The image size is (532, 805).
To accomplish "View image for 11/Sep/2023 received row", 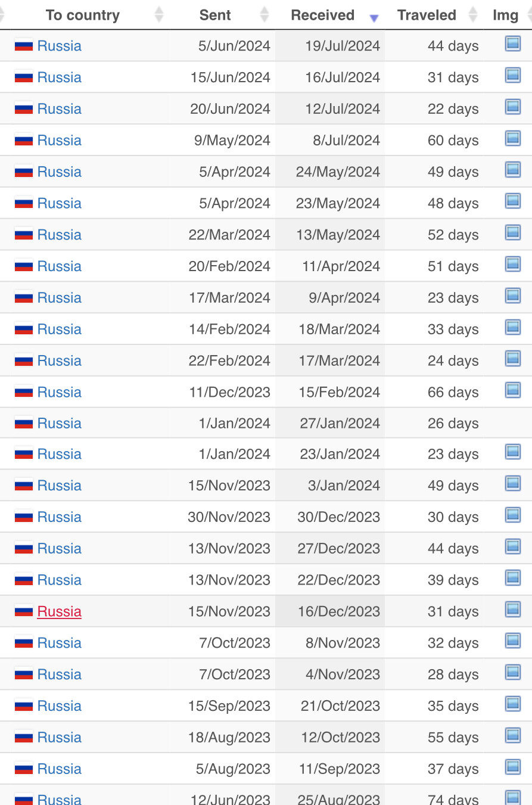I will [512, 767].
